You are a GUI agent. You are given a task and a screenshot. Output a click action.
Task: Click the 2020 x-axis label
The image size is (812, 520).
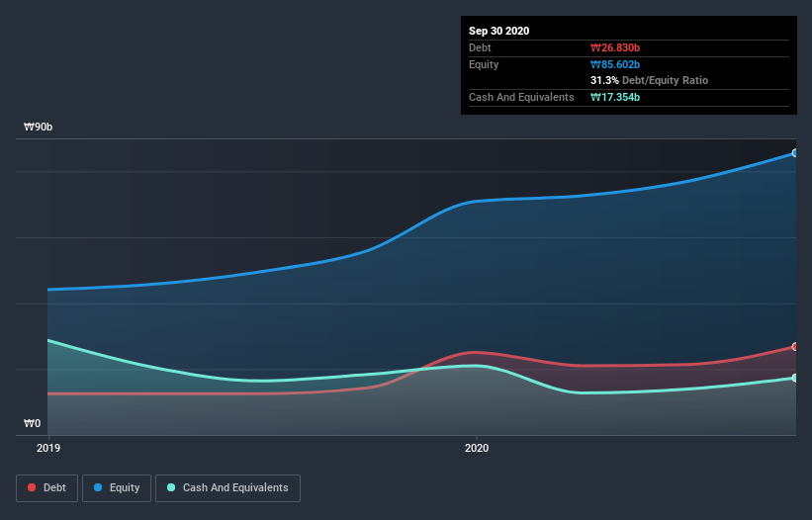pyautogui.click(x=477, y=448)
